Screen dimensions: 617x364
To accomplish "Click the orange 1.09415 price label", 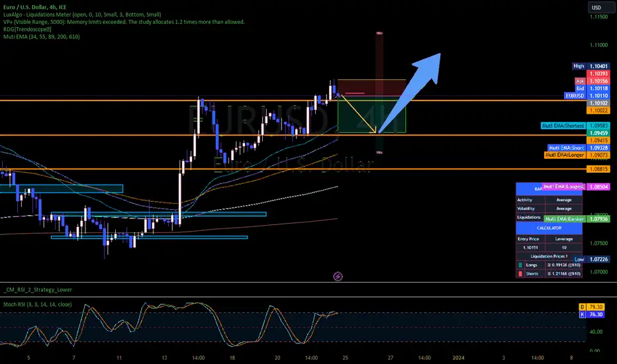I will pyautogui.click(x=598, y=140).
